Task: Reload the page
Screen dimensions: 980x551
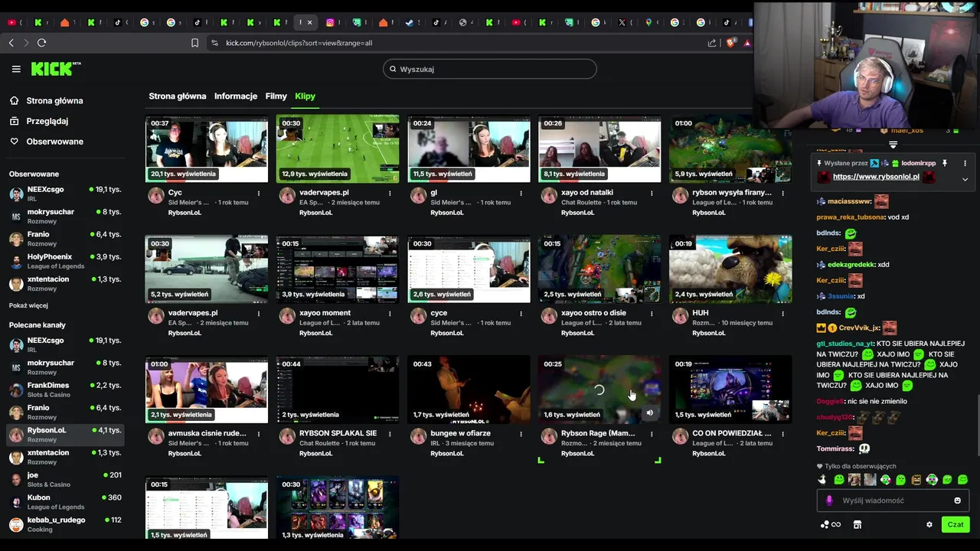Action: (41, 43)
